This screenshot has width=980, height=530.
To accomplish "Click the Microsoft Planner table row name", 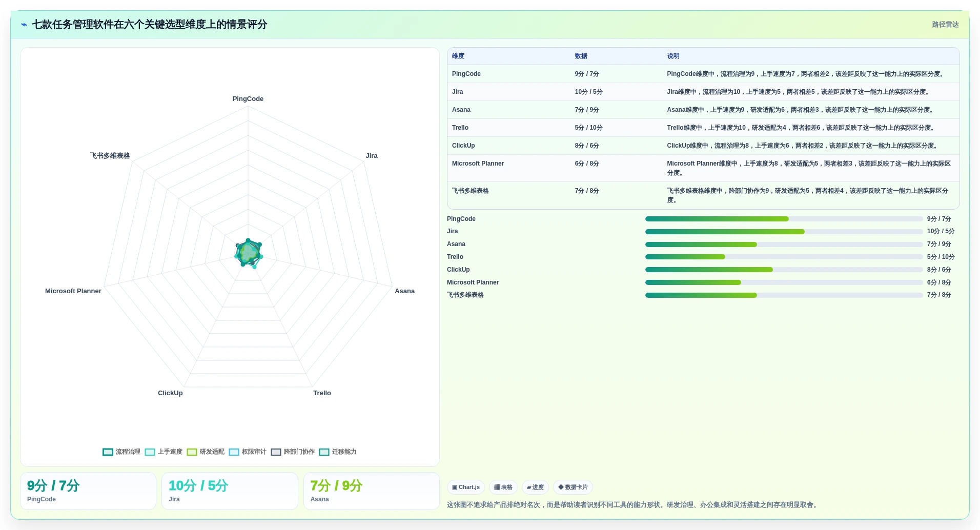I will point(478,164).
